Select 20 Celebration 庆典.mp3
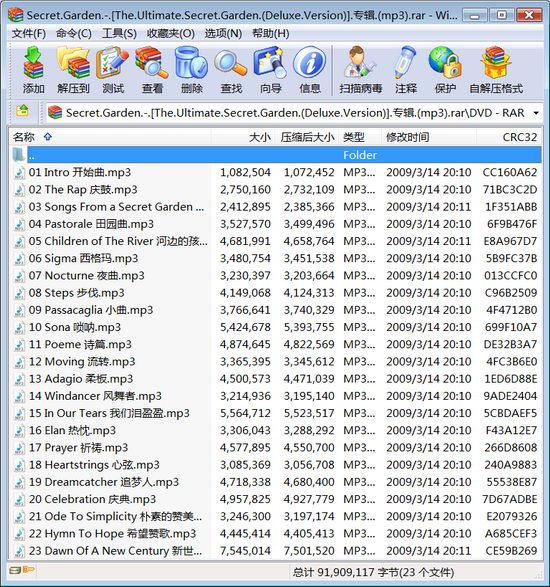Viewport: 550px width, 587px height. (x=276, y=500)
